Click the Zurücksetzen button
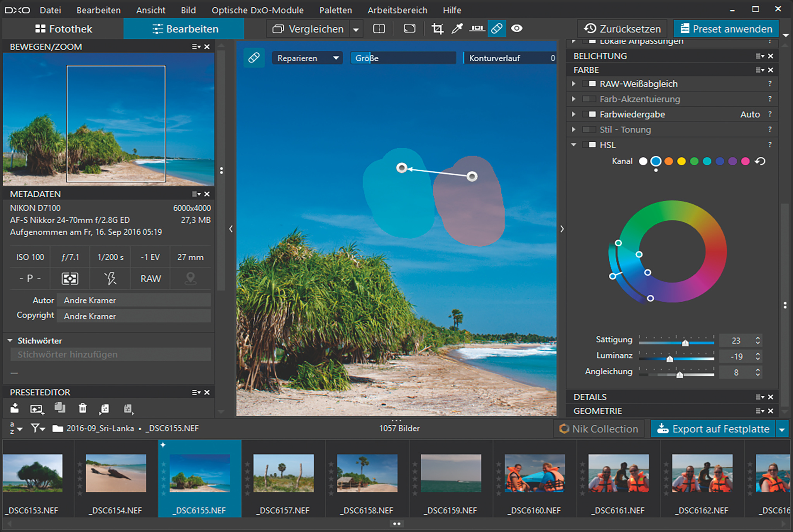793x532 pixels. click(623, 29)
